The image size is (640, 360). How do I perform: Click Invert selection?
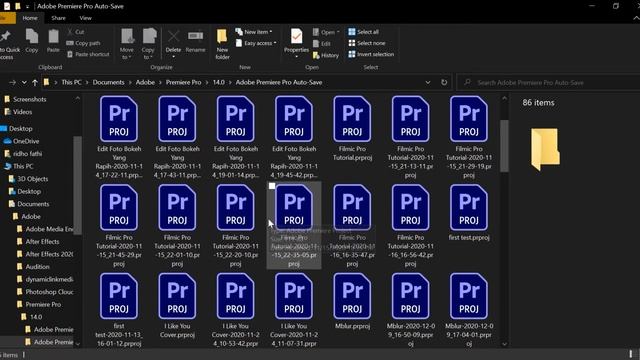pyautogui.click(x=371, y=54)
